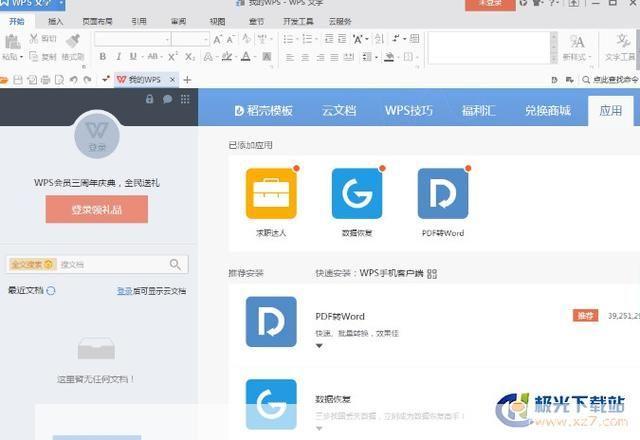Open the highlight color dropdown arrow
640x440 pixels.
236,57
